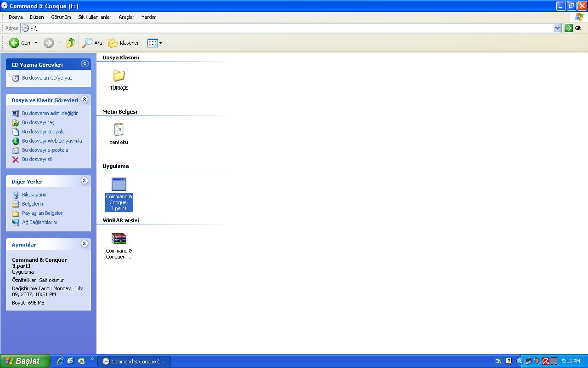Collapse the Dosya ve Klasör Görevleri panel
588x368 pixels.
click(84, 99)
